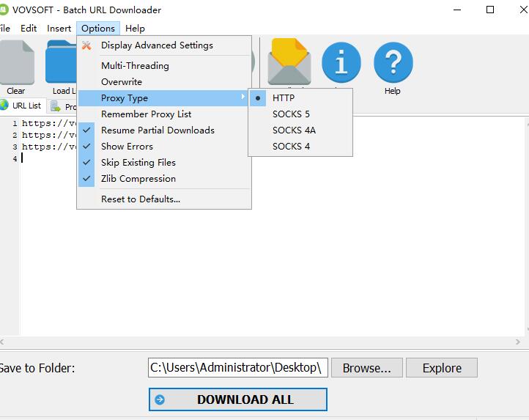Expand the Proxy Type submenu

(x=164, y=98)
